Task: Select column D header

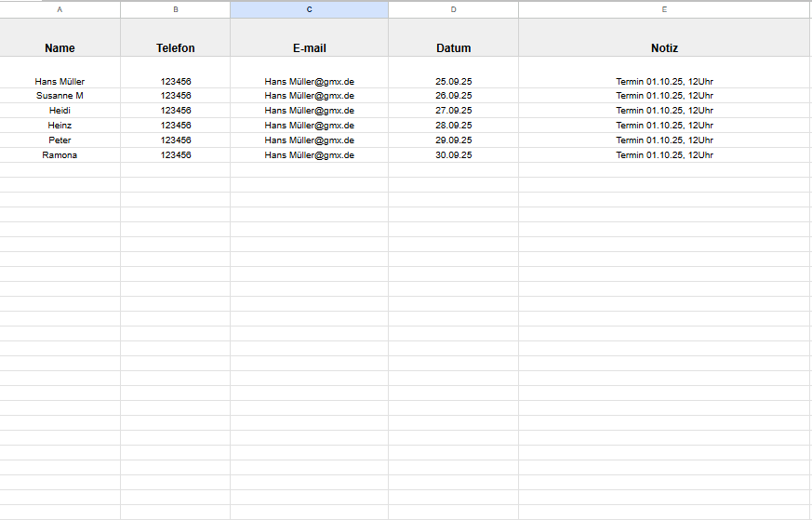Action: coord(453,9)
